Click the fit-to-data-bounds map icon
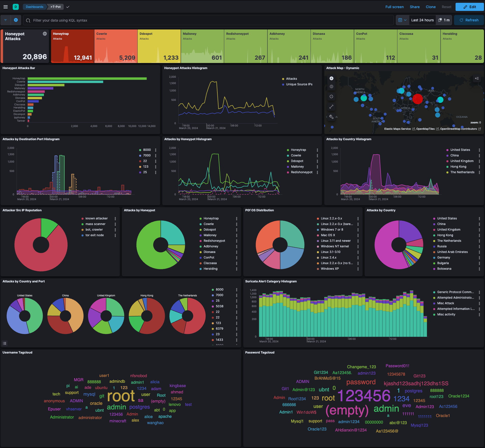Image resolution: width=485 pixels, height=448 pixels. [331, 97]
